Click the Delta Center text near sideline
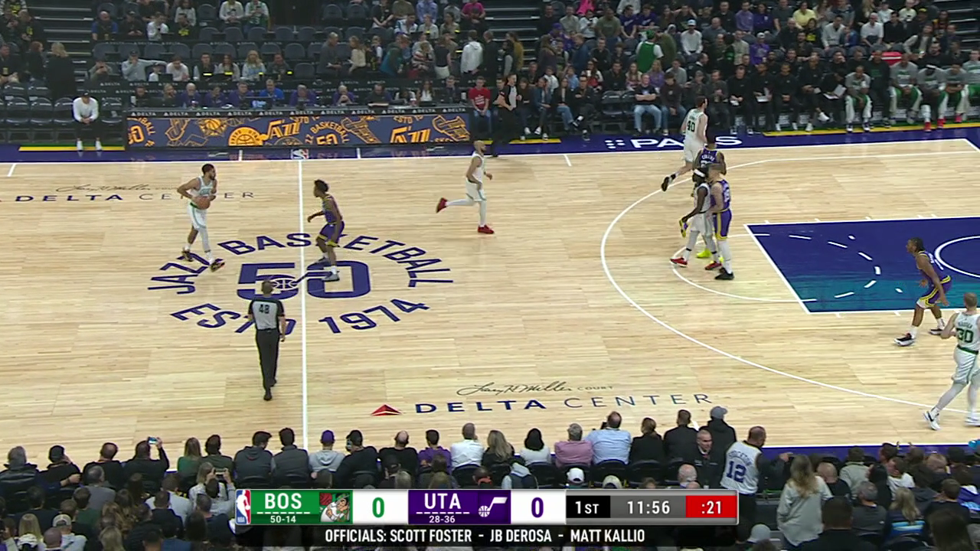 click(x=563, y=403)
